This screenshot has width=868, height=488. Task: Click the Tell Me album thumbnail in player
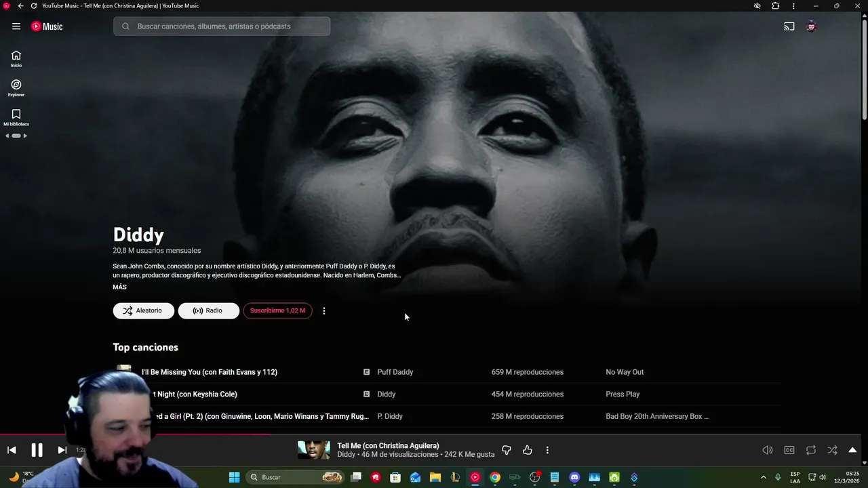click(x=314, y=450)
